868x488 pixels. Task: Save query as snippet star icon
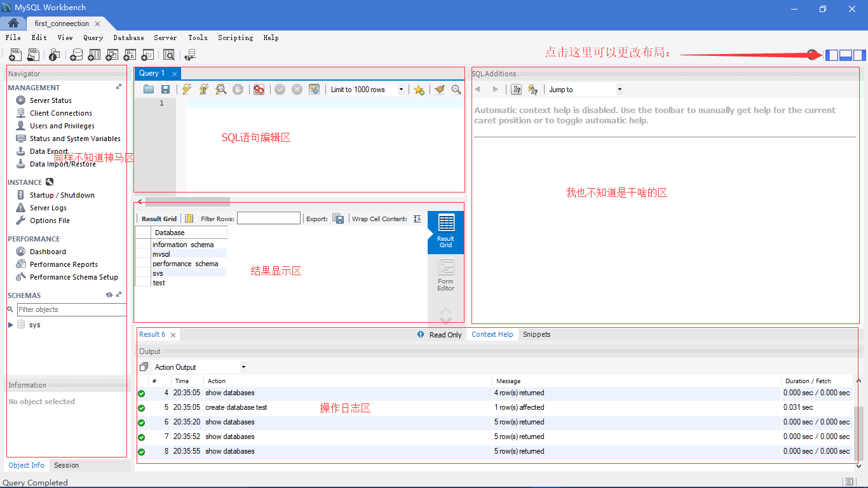[419, 90]
